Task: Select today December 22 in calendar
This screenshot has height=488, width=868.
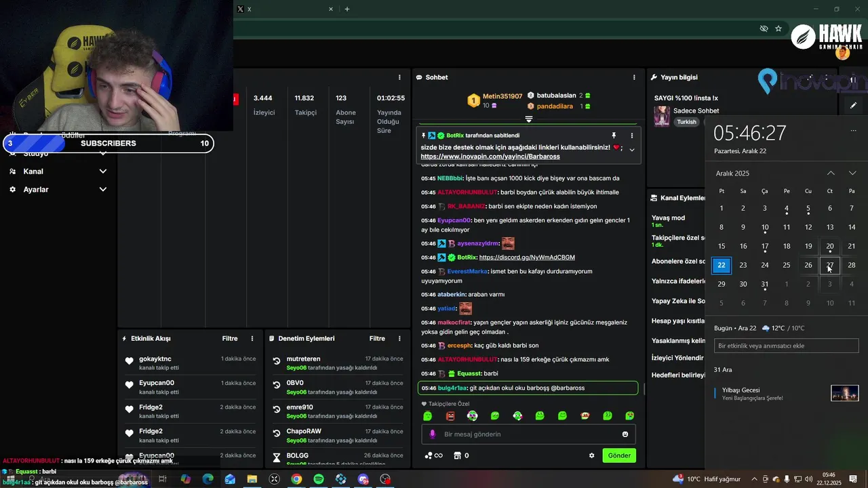Action: point(722,265)
